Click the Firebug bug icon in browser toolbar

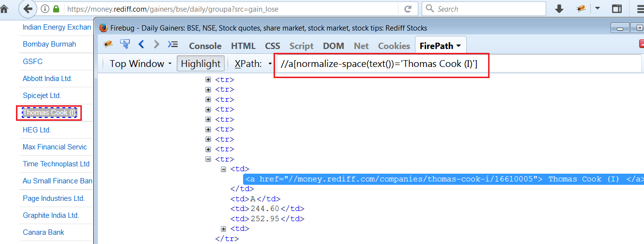[x=582, y=9]
